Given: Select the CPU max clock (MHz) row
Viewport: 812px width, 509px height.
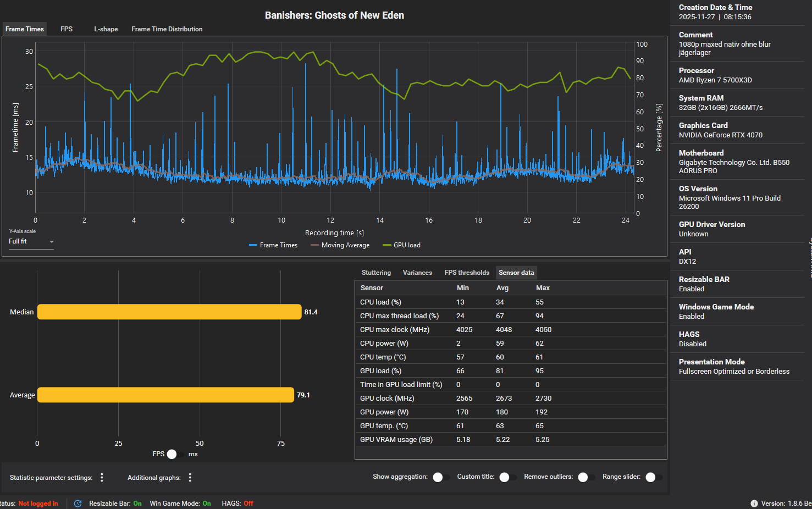Looking at the screenshot, I should pyautogui.click(x=511, y=330).
